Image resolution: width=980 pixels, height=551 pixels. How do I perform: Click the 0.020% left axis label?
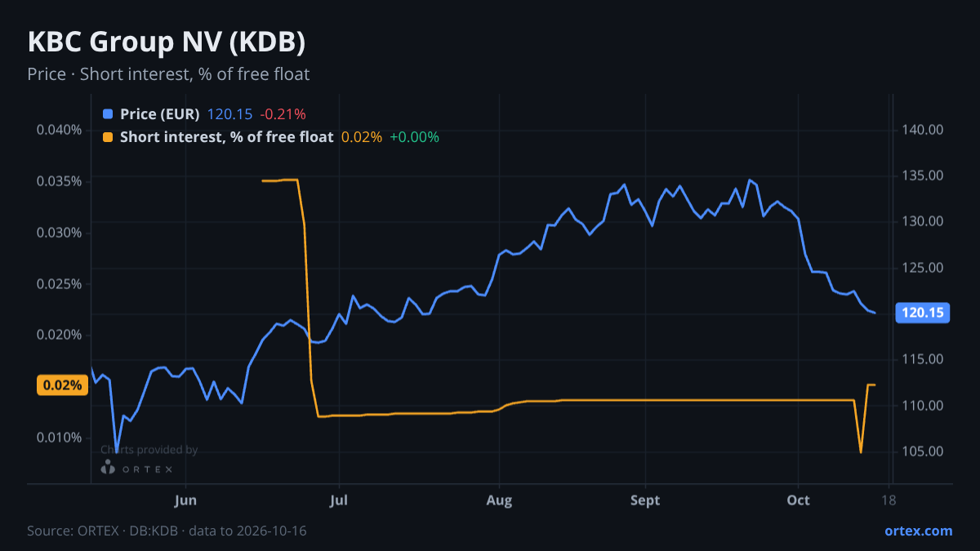59,335
